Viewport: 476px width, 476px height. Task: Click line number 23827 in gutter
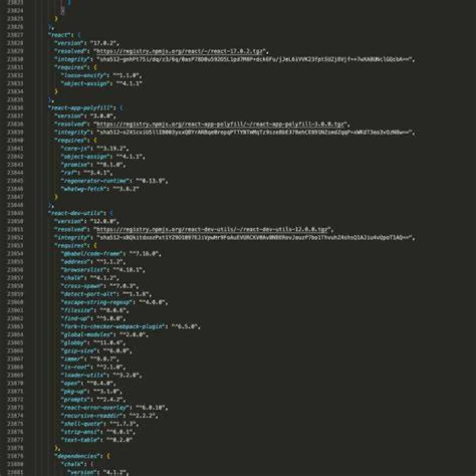tap(15, 35)
